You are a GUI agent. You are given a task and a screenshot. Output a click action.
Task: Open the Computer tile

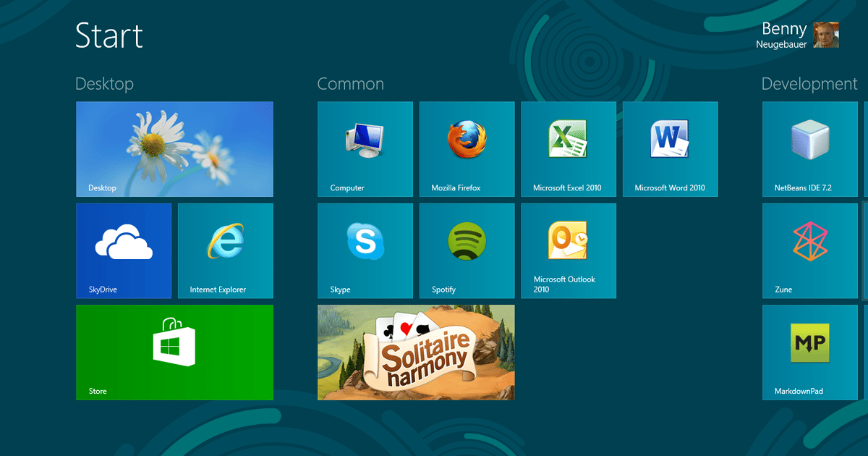pyautogui.click(x=365, y=149)
